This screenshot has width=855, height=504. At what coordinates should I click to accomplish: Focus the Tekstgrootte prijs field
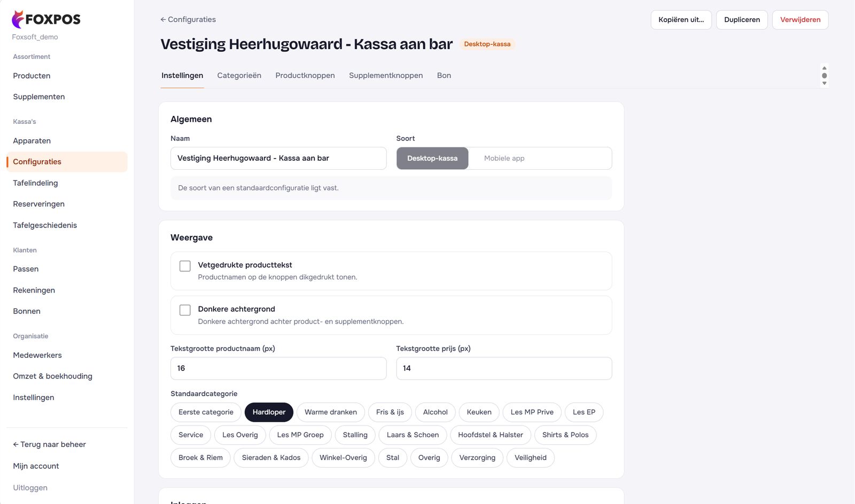click(504, 368)
